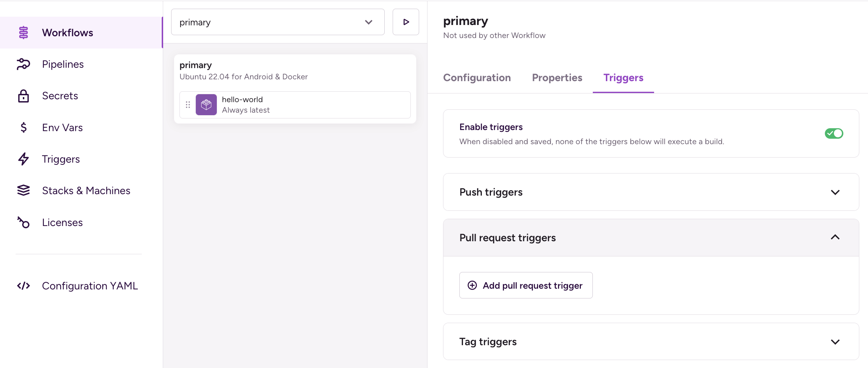Click the Enable triggers description text

pos(592,142)
